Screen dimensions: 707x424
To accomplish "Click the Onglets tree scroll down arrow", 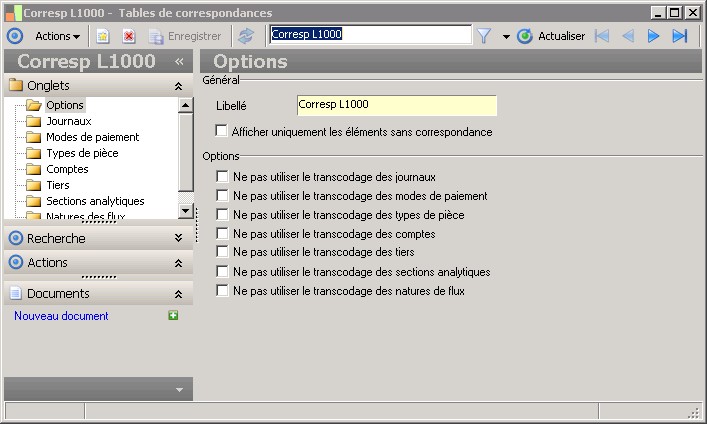I will [x=185, y=210].
